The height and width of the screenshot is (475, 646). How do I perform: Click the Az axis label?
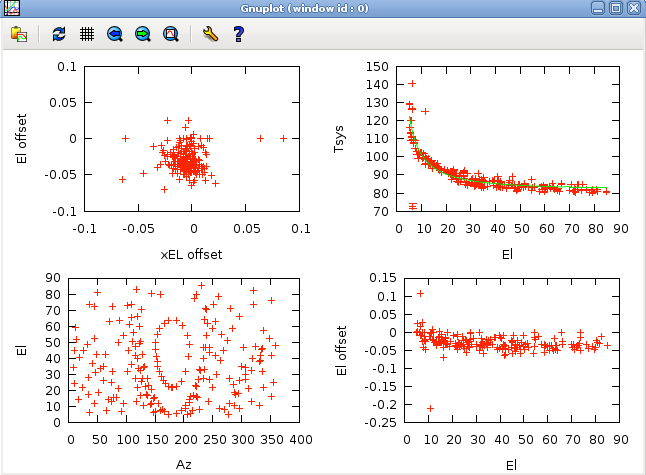[x=184, y=465]
